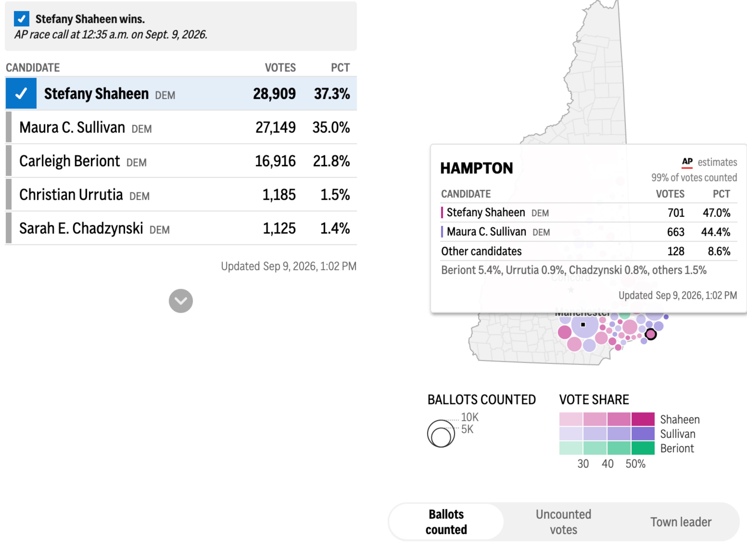747x560 pixels.
Task: Select the Carleigh Beriont candidate row
Action: coord(181,161)
